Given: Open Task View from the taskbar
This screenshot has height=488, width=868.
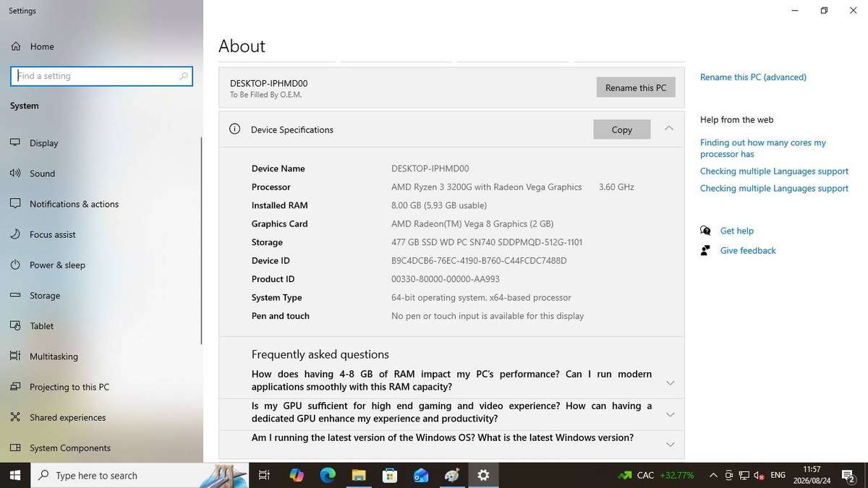Looking at the screenshot, I should [264, 475].
